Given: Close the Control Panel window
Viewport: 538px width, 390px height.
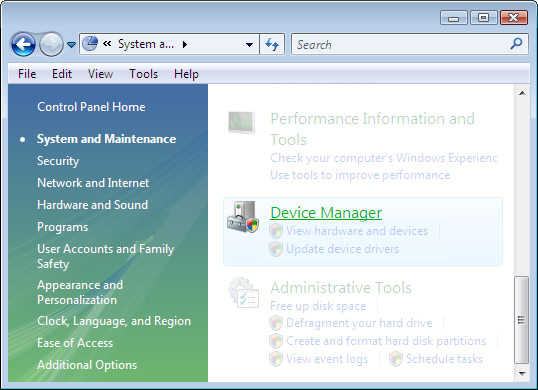Looking at the screenshot, I should (514, 17).
